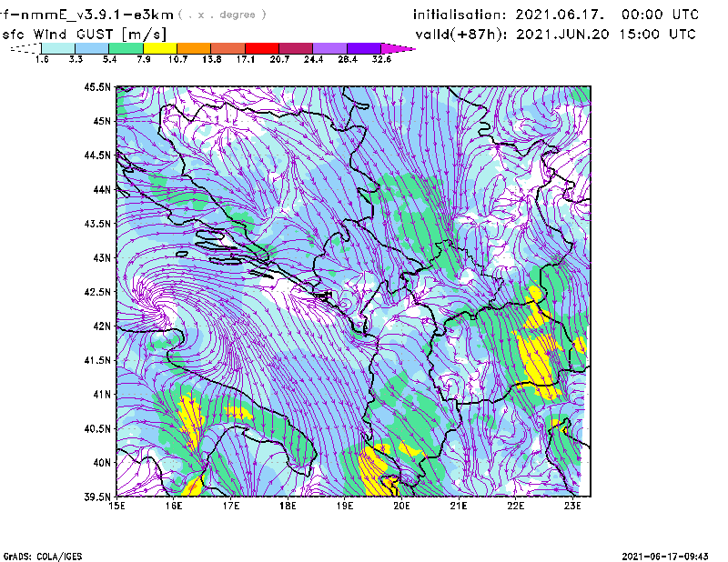
Task: Click the legend value 13.8
Action: click(x=212, y=59)
